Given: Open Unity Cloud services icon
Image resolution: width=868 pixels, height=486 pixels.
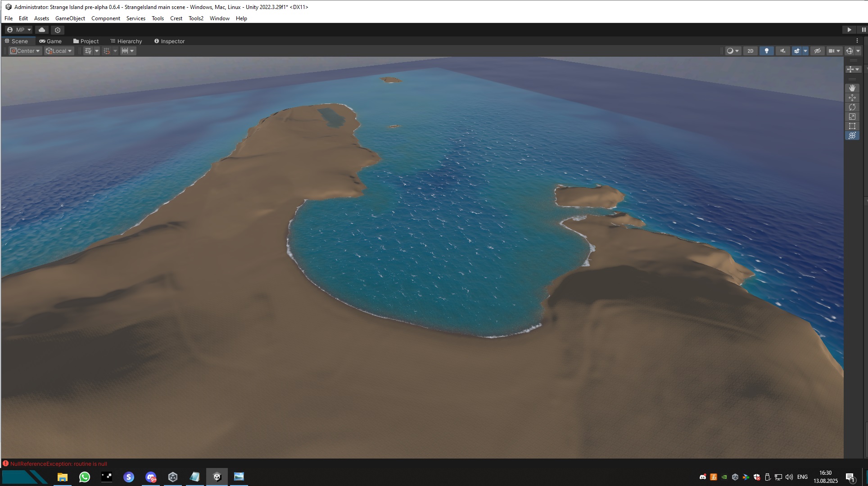Looking at the screenshot, I should point(42,30).
